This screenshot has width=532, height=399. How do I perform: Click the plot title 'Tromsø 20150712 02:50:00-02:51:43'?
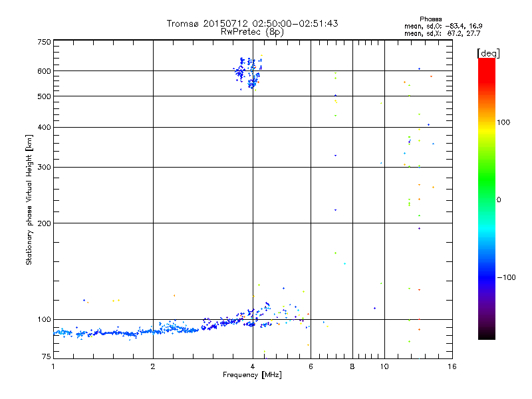point(252,23)
